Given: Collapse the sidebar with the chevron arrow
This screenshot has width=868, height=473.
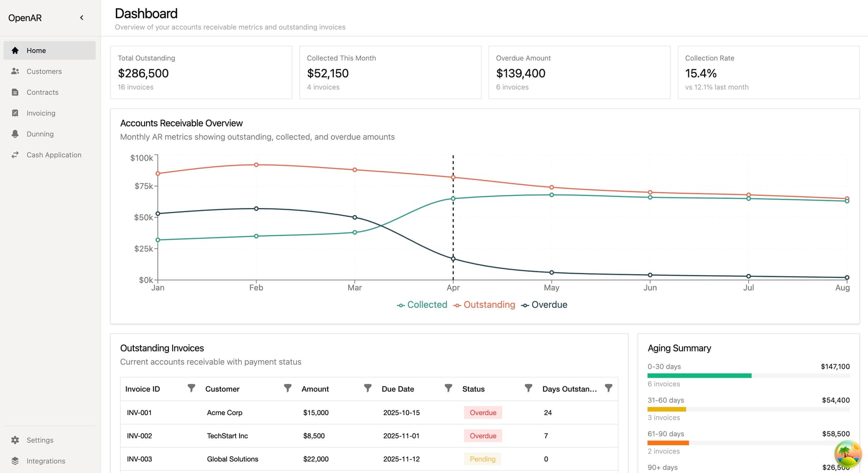Looking at the screenshot, I should click(x=82, y=18).
